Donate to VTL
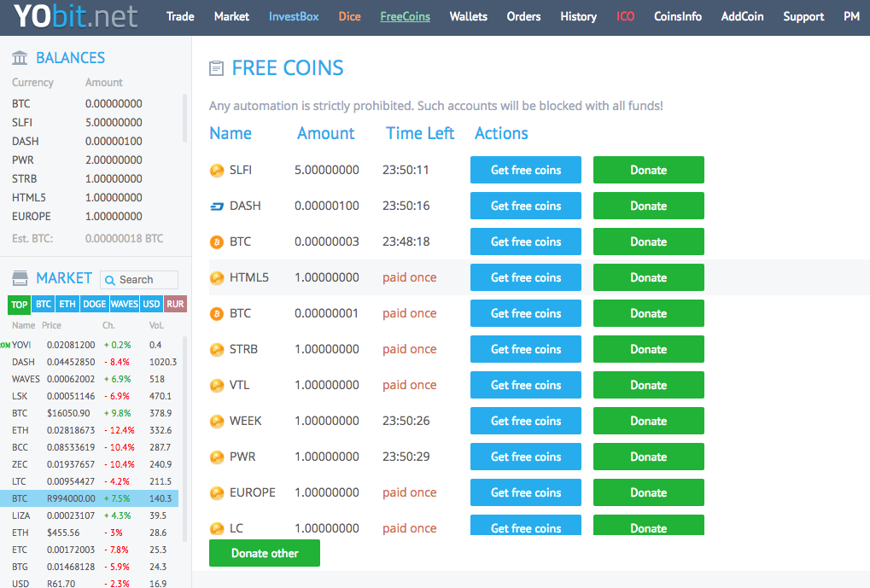 pyautogui.click(x=649, y=385)
